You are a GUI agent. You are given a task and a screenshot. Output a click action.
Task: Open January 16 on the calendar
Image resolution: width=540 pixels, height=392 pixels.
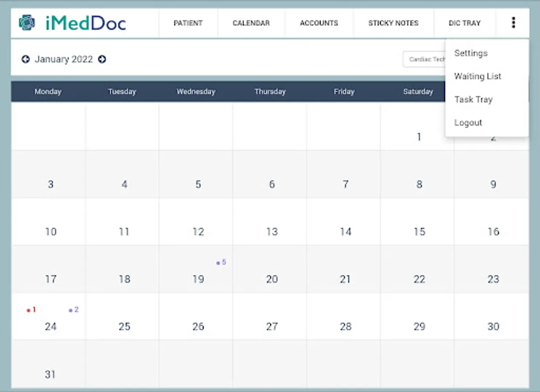[x=492, y=222]
